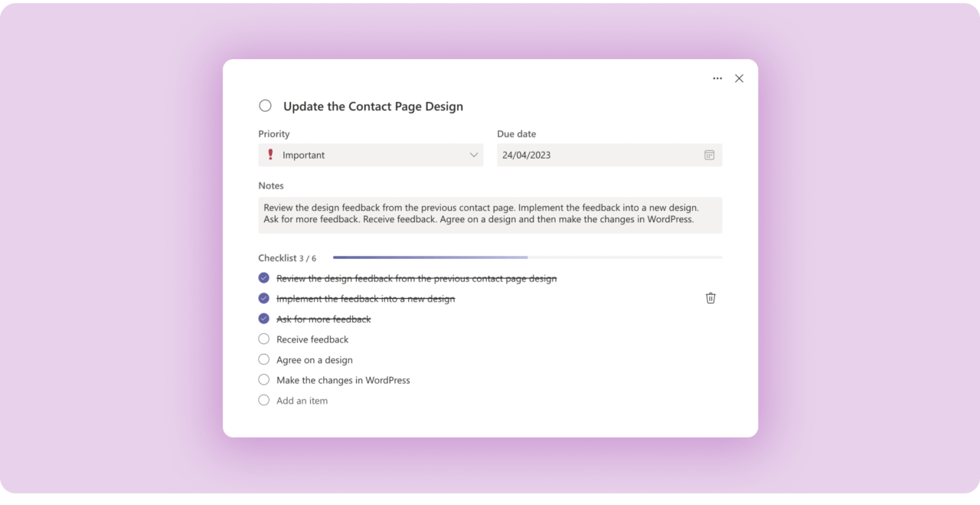Click the Priority dropdown chevron arrow
This screenshot has height=505, width=980.
[474, 155]
